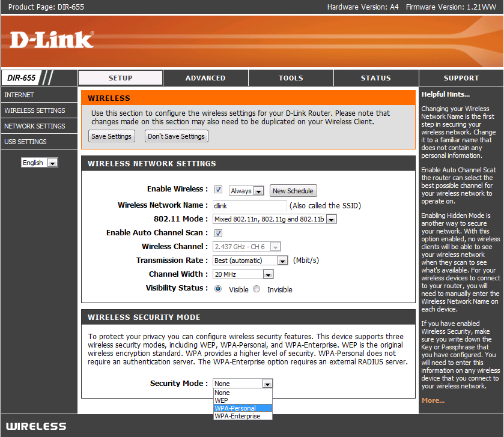Open the English language dropdown

[40, 163]
